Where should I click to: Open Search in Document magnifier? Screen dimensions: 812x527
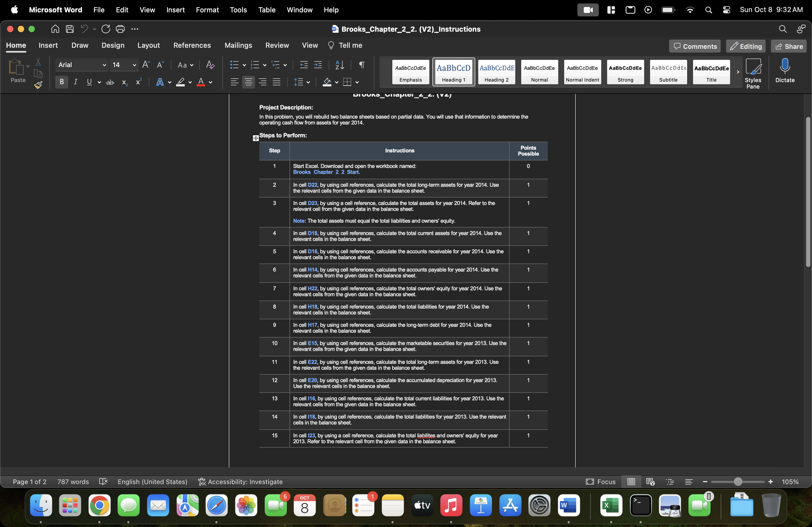783,29
